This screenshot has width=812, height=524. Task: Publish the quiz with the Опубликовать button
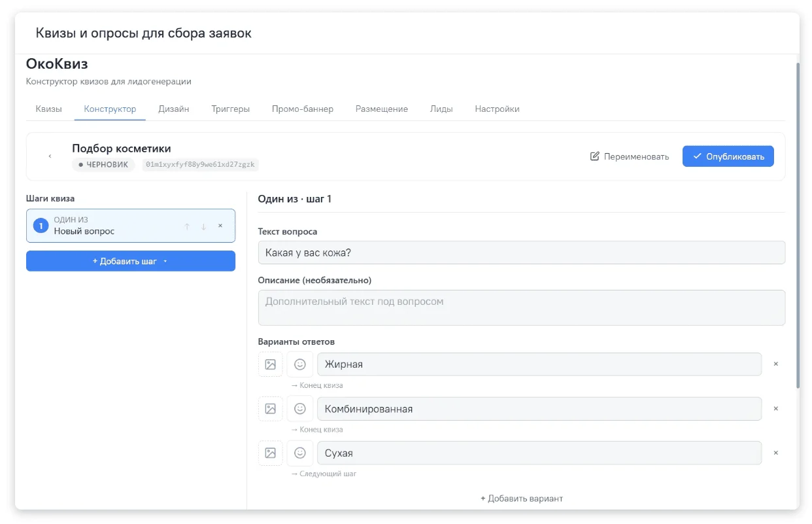click(x=728, y=156)
